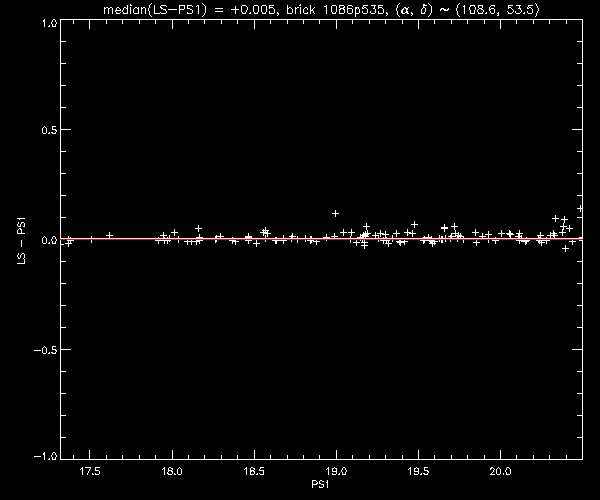Click the y-axis tick label −1.0
Screen dimensions: 600x500
point(46,456)
